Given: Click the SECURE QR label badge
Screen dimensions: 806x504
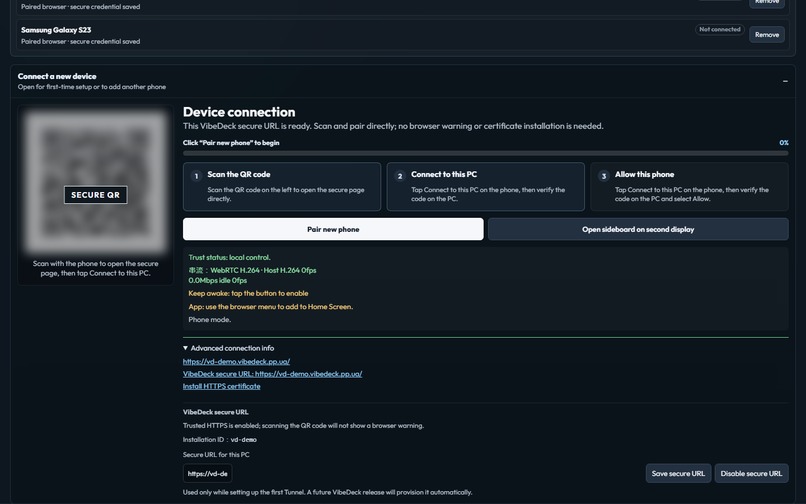Looking at the screenshot, I should tap(96, 195).
